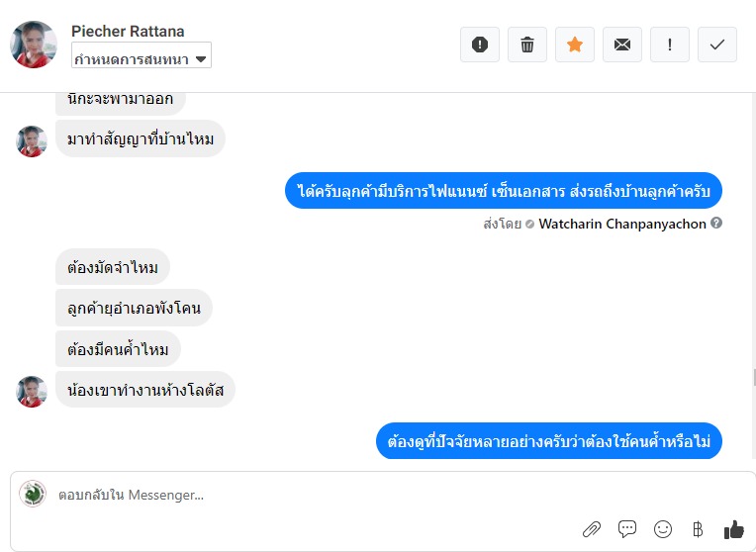Mark conversation as spam with octagon icon
The image size is (756, 552).
pyautogui.click(x=480, y=45)
